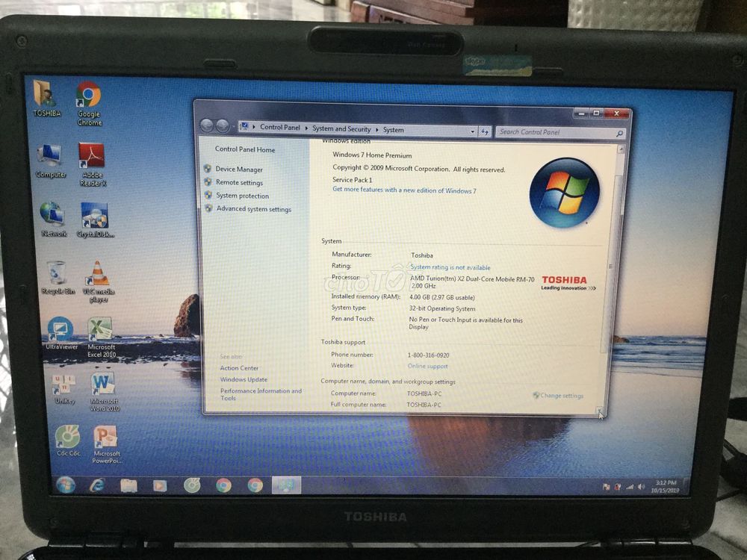Click the scrollbar up arrow in System window
The height and width of the screenshot is (560, 747).
click(x=621, y=149)
